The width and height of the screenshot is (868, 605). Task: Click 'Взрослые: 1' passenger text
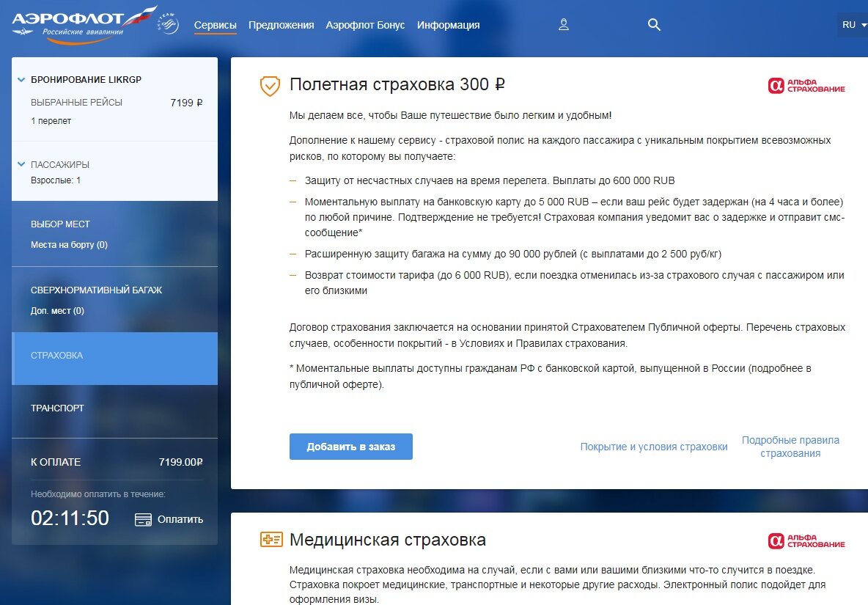click(x=56, y=180)
